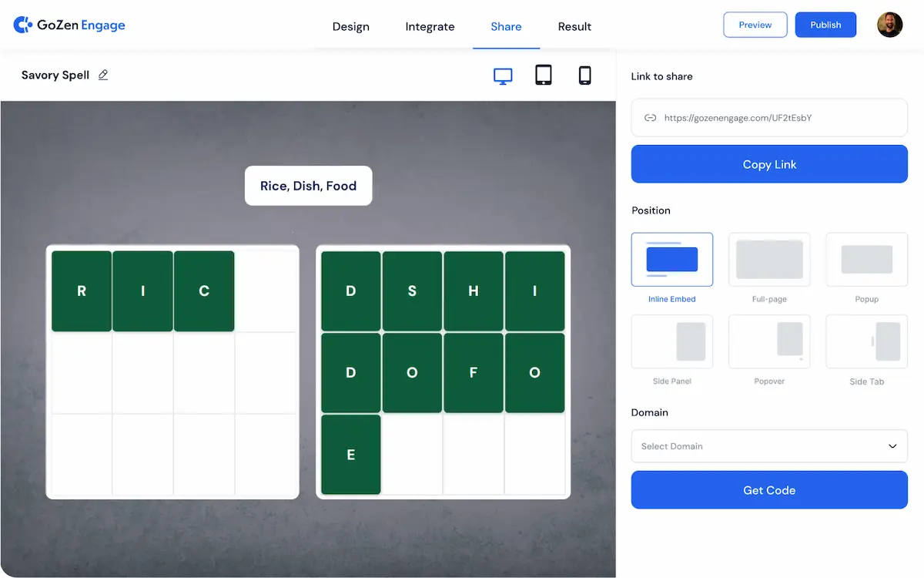Viewport: 924px width, 578px height.
Task: Click the Publish button
Action: (x=825, y=25)
